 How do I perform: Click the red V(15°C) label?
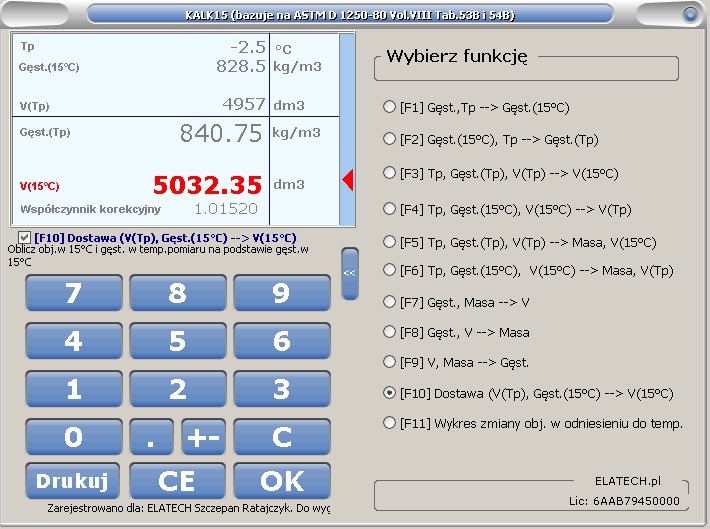point(39,186)
